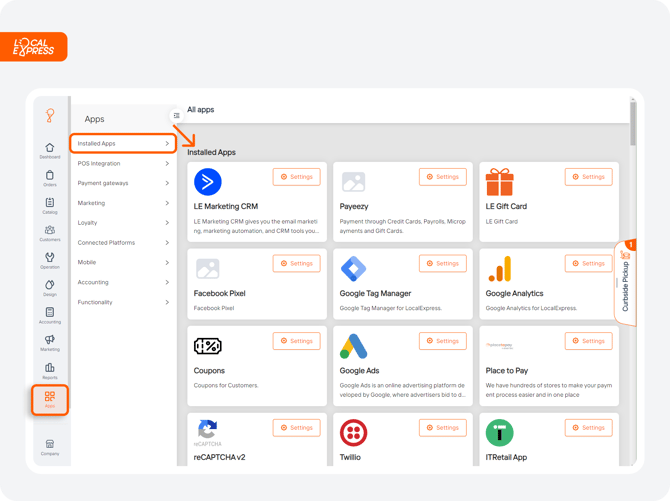Select Connected Platforms in the Apps menu
The height and width of the screenshot is (501, 670).
click(123, 242)
